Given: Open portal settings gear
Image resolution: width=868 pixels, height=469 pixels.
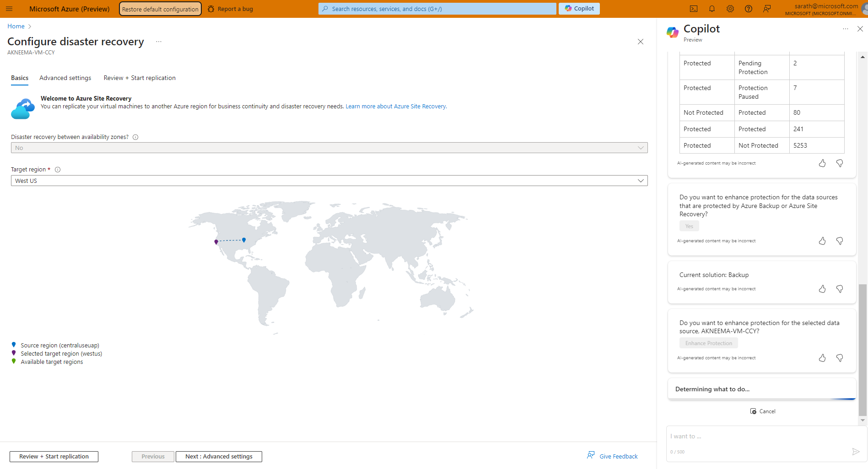Looking at the screenshot, I should pos(730,9).
